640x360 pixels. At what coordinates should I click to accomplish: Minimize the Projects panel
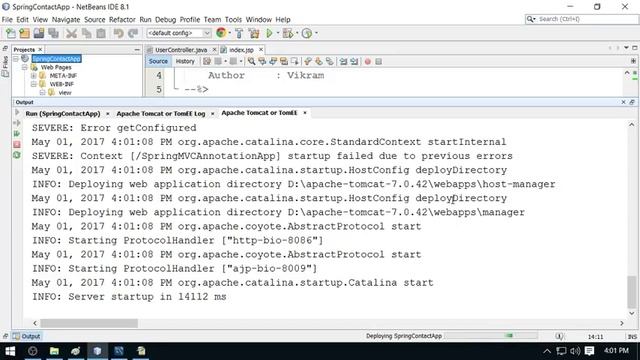tap(137, 50)
